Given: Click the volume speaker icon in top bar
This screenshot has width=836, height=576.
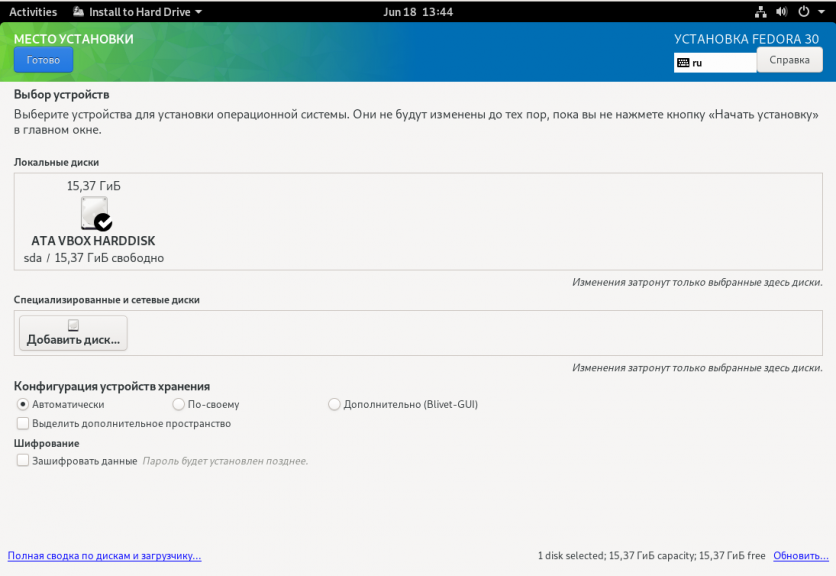Looking at the screenshot, I should tap(782, 12).
